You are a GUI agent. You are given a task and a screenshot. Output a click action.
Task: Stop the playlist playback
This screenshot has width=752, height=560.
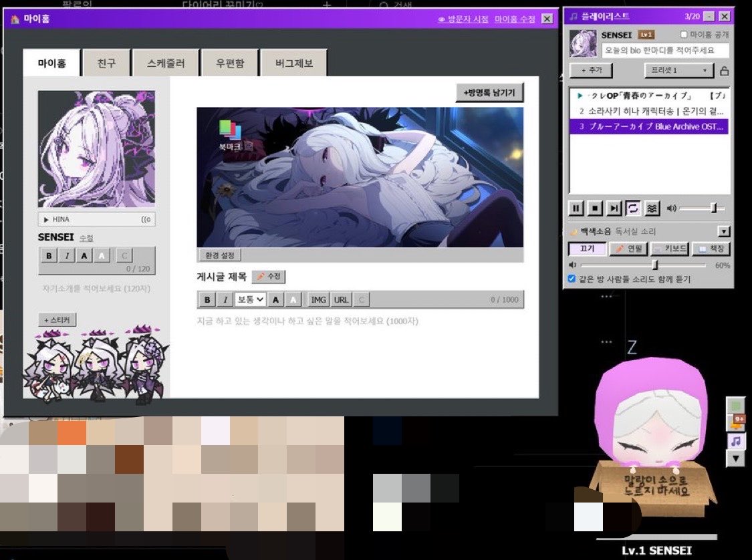(595, 208)
